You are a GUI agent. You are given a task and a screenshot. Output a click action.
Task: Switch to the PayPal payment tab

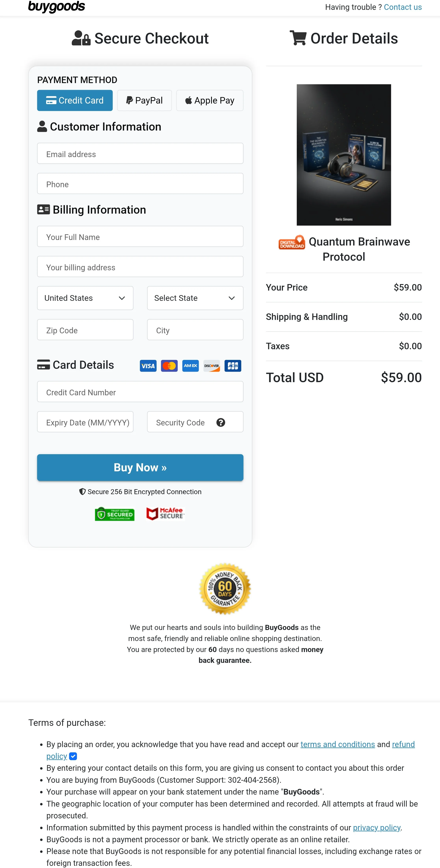(x=144, y=100)
